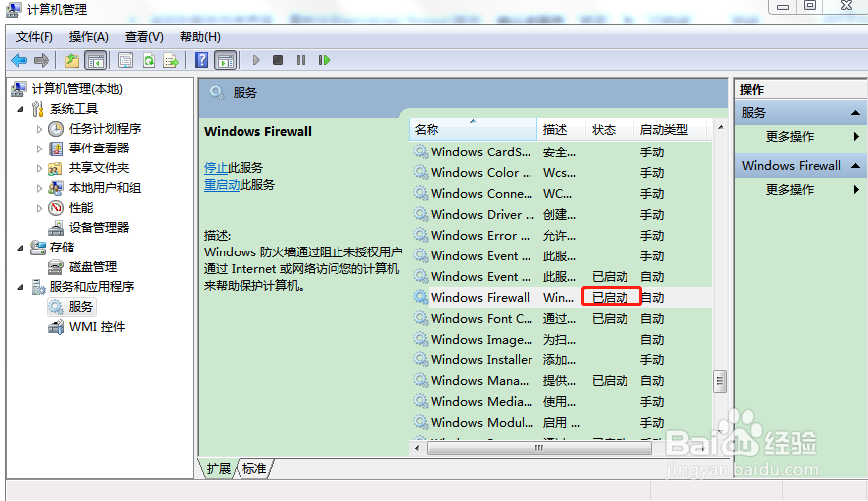Select the Windows Image... service row
The image size is (868, 501).
[x=560, y=340]
